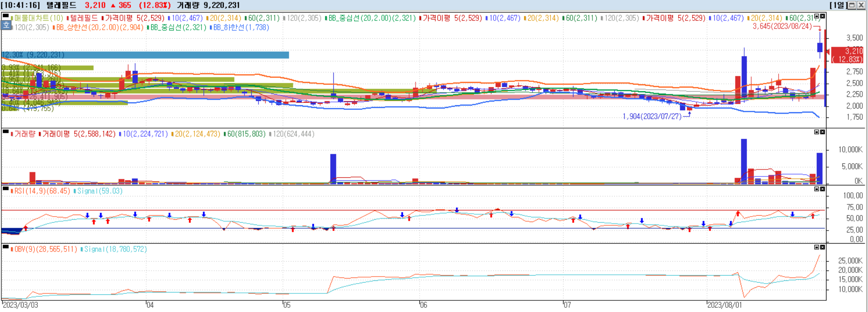This screenshot has height=312, width=868.
Task: Click the 12.30% (9,220,231) volume profile bar
Action: (145, 55)
